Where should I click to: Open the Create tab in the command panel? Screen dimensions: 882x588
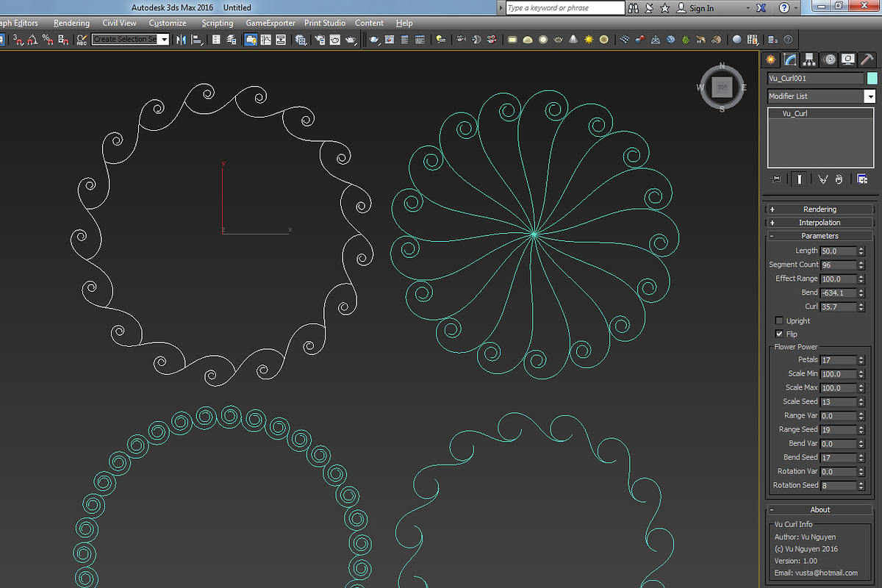(770, 60)
